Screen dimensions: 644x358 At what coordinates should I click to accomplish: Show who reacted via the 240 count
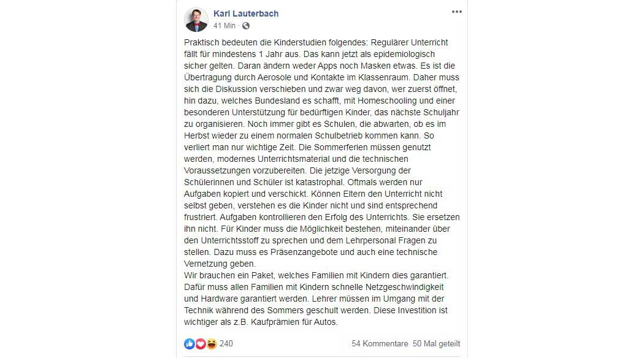[x=226, y=344]
